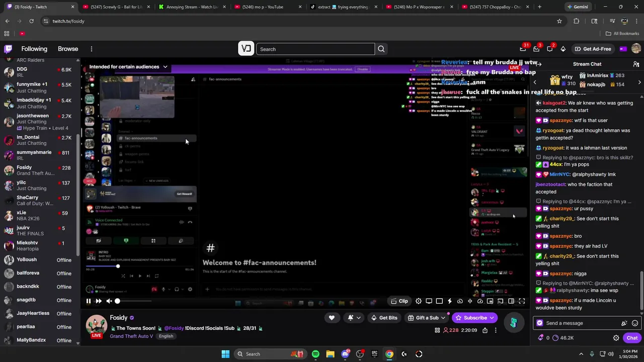Open the Get Bits diamond icon in header
The width and height of the screenshot is (644, 362).
pos(563,49)
